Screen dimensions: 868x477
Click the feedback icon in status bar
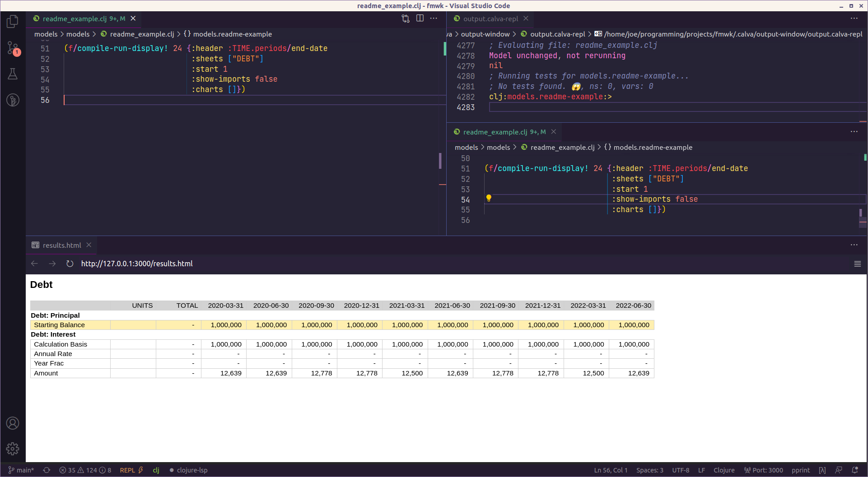(x=839, y=470)
